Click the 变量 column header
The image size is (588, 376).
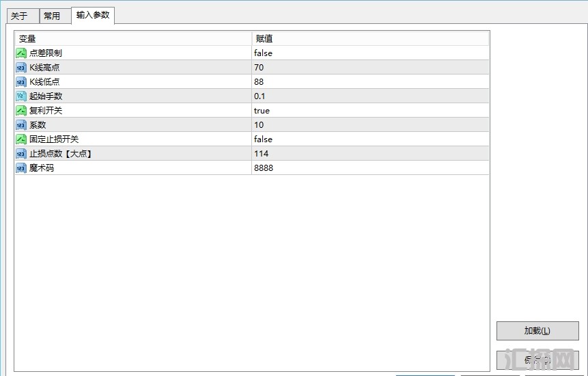[x=133, y=38]
